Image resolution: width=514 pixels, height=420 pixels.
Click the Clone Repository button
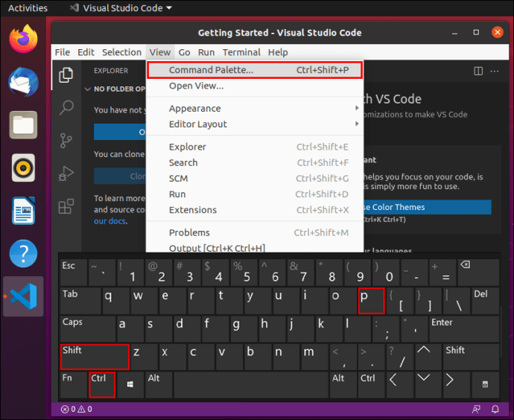(x=120, y=176)
